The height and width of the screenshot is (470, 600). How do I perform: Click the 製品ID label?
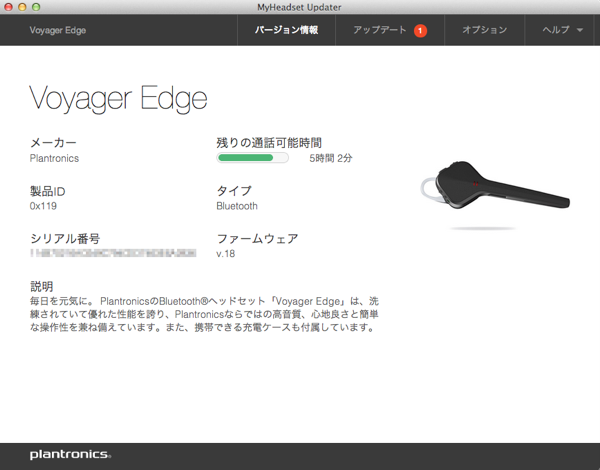coord(48,191)
